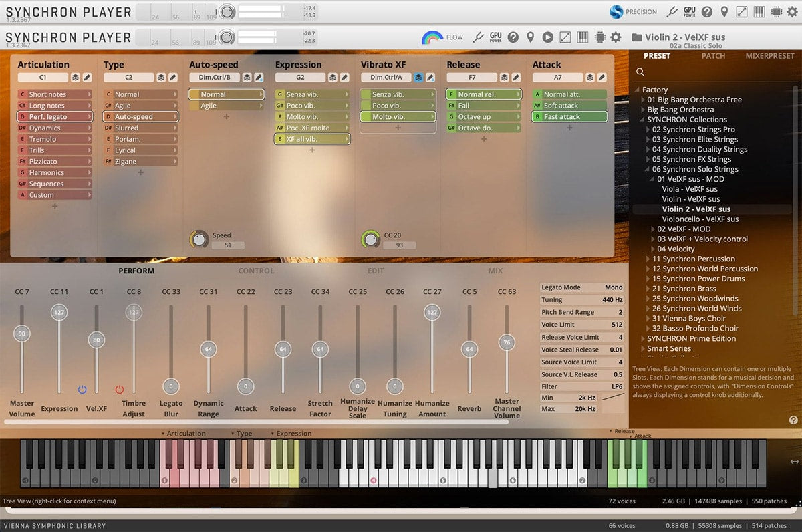
Task: Switch to the MIXERPRESET tab
Action: click(770, 56)
